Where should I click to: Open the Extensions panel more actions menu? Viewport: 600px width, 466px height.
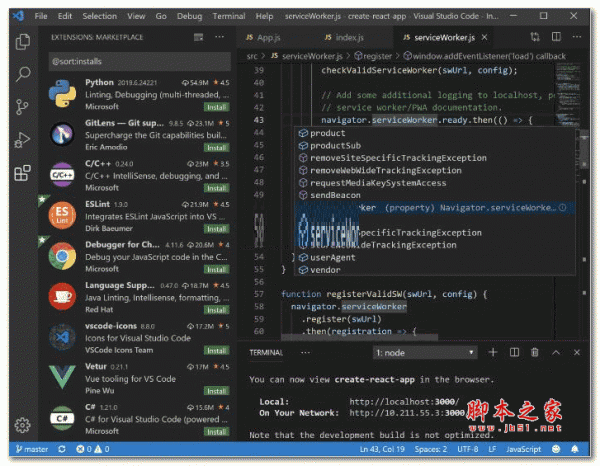tap(219, 37)
